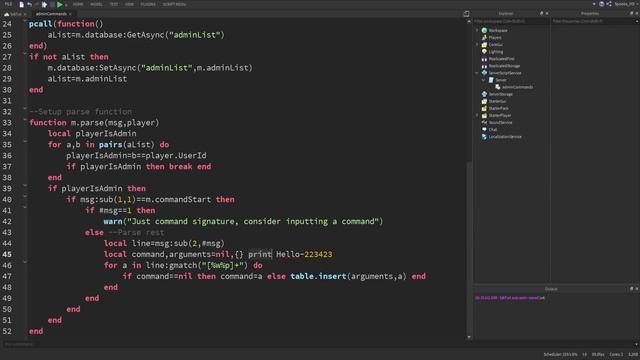Collapse the code fold on line 27
Screen dimensions: 640x360
click(25, 53)
